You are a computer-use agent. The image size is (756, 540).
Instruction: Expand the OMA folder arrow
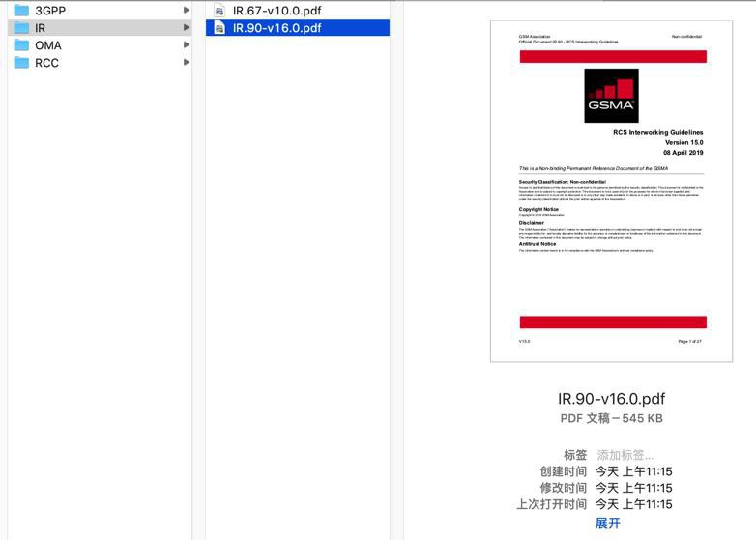187,44
